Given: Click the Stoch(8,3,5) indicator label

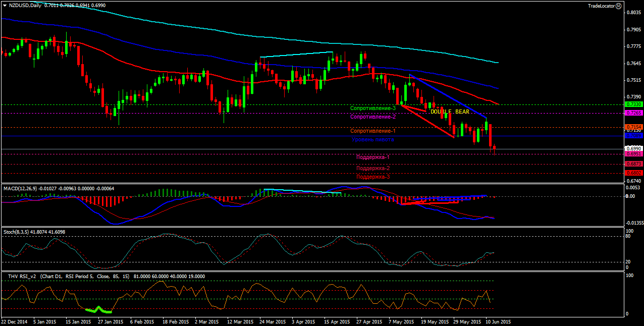Looking at the screenshot, I should [16, 232].
